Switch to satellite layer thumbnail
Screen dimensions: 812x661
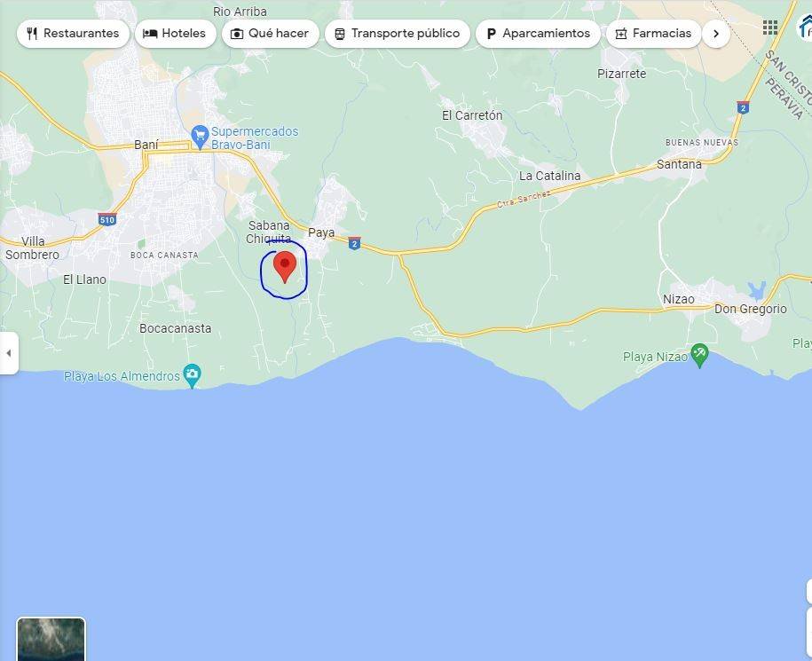pyautogui.click(x=51, y=640)
